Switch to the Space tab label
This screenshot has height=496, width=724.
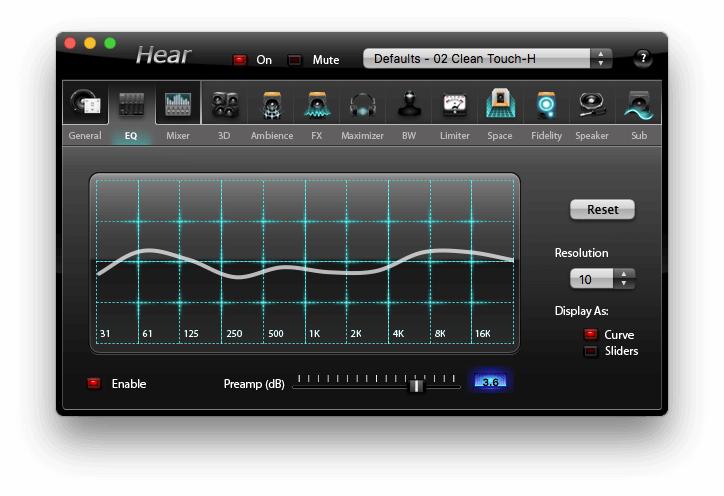tap(500, 136)
